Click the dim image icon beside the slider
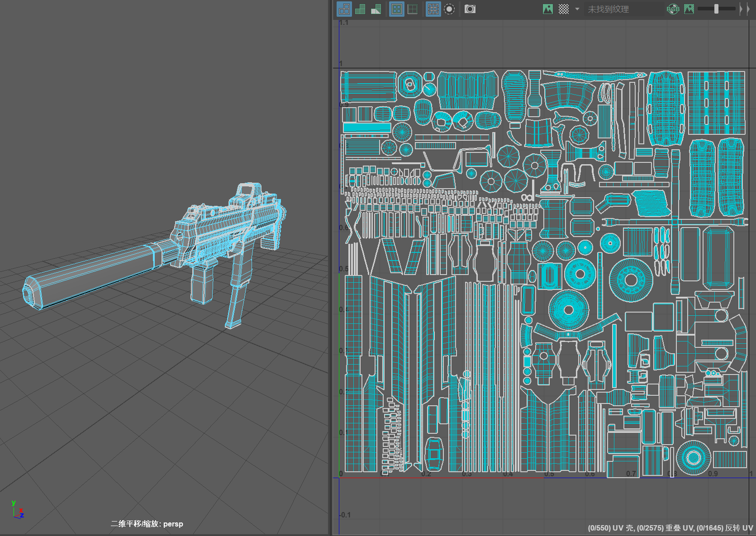The height and width of the screenshot is (536, 756). point(689,9)
